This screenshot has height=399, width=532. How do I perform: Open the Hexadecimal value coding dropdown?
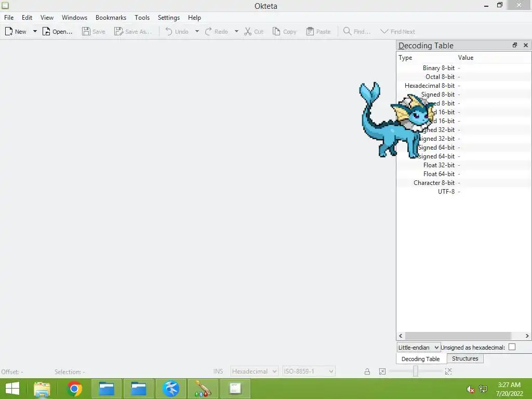coord(254,371)
